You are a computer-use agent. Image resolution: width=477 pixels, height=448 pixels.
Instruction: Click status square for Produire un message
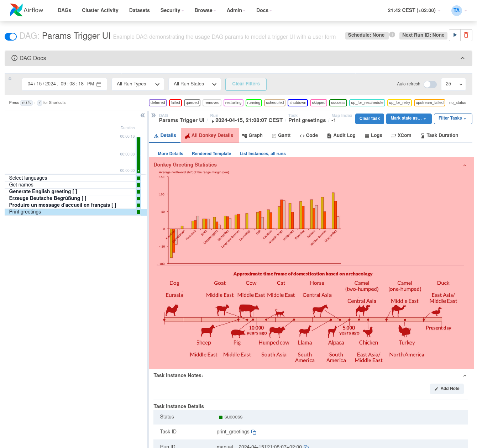tap(138, 205)
